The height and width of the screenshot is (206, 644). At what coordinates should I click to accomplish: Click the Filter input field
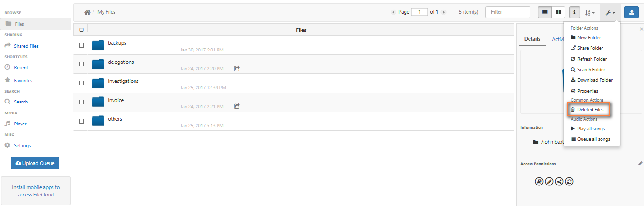point(508,12)
